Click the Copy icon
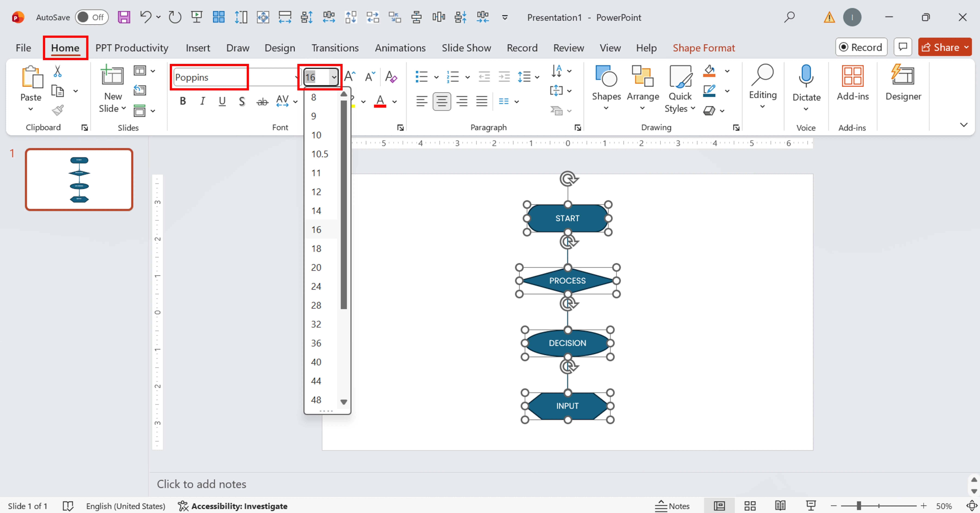The height and width of the screenshot is (513, 980). (57, 91)
